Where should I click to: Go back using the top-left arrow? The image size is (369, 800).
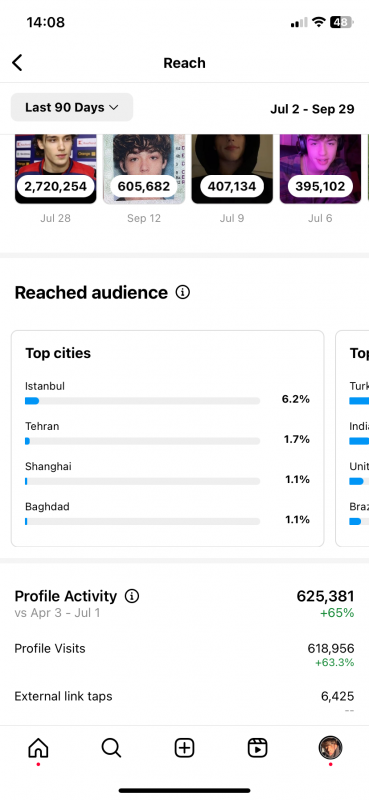17,63
